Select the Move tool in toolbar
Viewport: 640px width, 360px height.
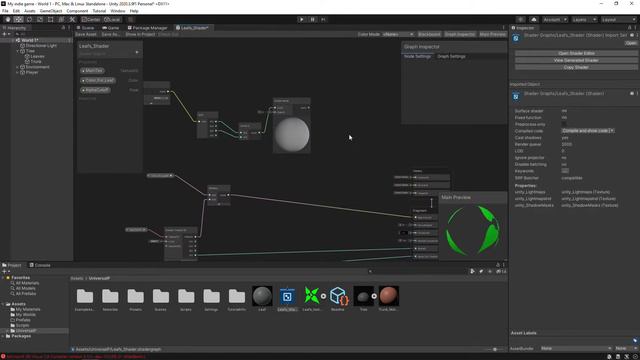pyautogui.click(x=18, y=20)
